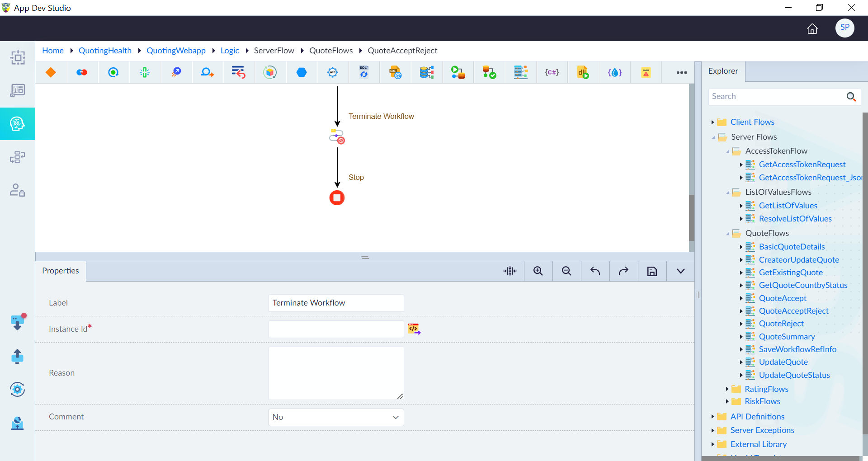Collapse the Server Flows folder

(x=713, y=137)
